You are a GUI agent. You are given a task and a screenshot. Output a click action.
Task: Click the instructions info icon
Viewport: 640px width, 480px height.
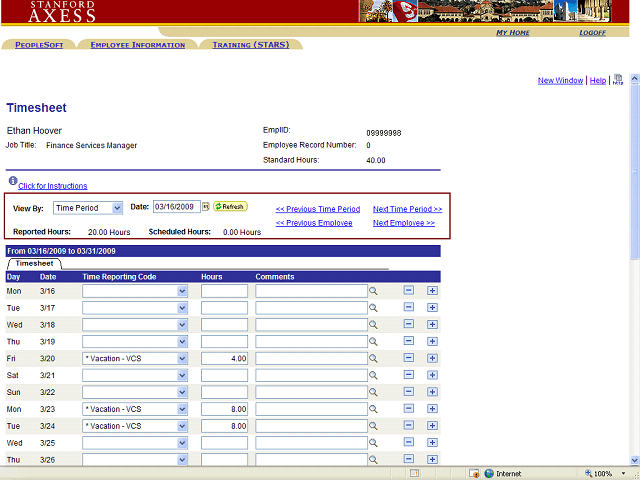12,182
